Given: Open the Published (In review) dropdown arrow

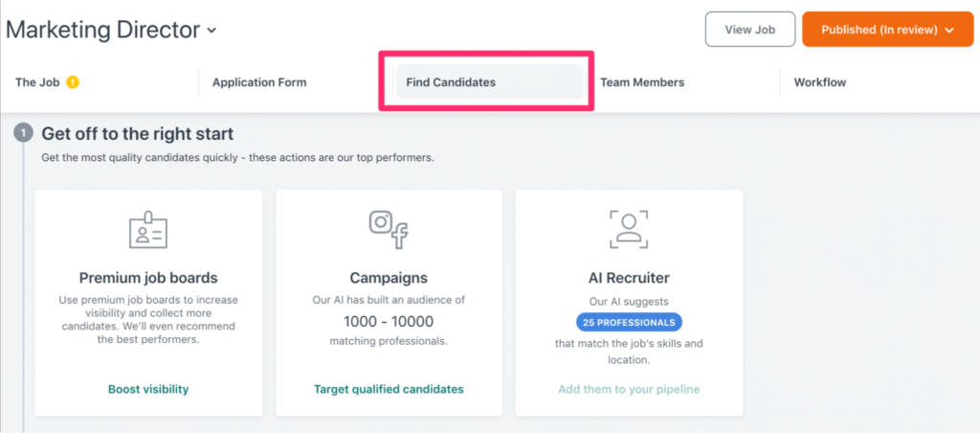Looking at the screenshot, I should pyautogui.click(x=950, y=30).
